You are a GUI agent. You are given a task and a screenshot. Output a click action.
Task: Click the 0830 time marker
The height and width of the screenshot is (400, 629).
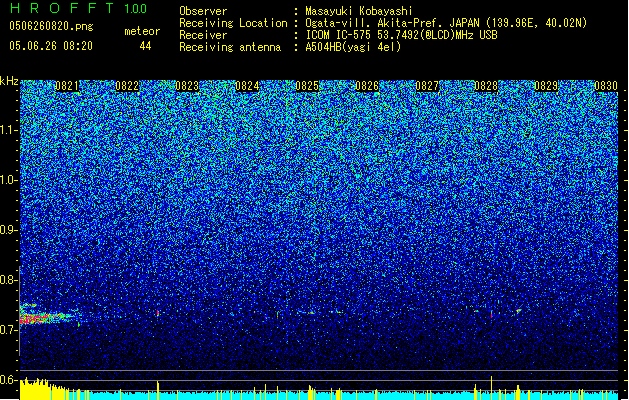[x=606, y=86]
